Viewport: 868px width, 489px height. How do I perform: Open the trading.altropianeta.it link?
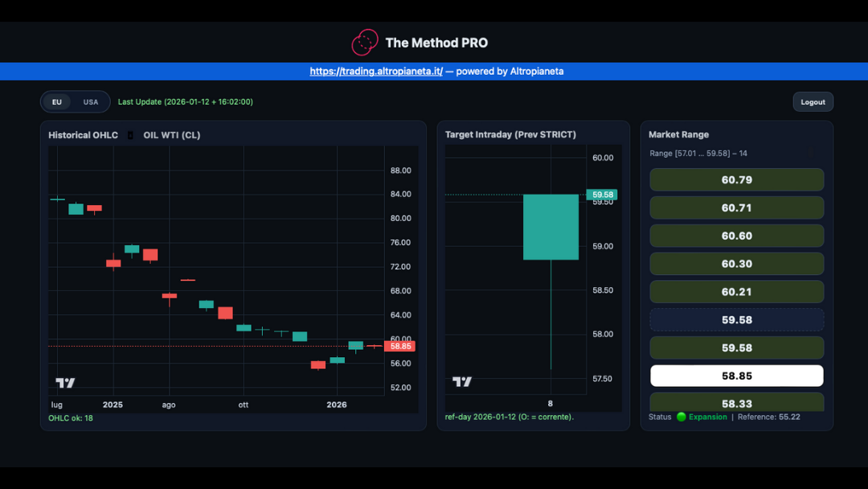click(x=376, y=72)
